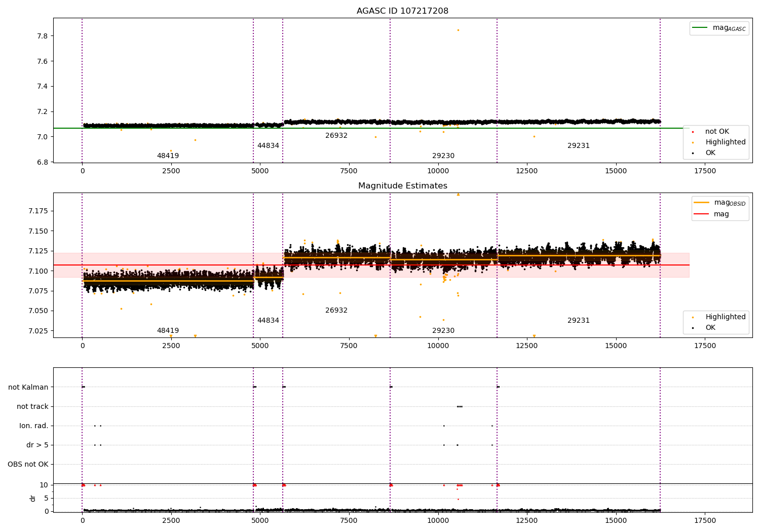The image size is (760, 532).
Task: Click the 7.100 y-tick in middle plot
Action: pyautogui.click(x=39, y=272)
